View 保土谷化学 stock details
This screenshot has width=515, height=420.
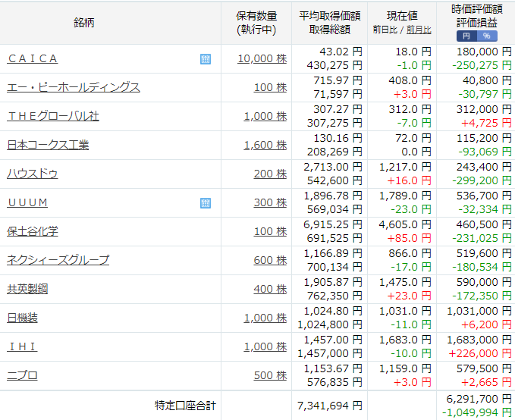coord(33,231)
